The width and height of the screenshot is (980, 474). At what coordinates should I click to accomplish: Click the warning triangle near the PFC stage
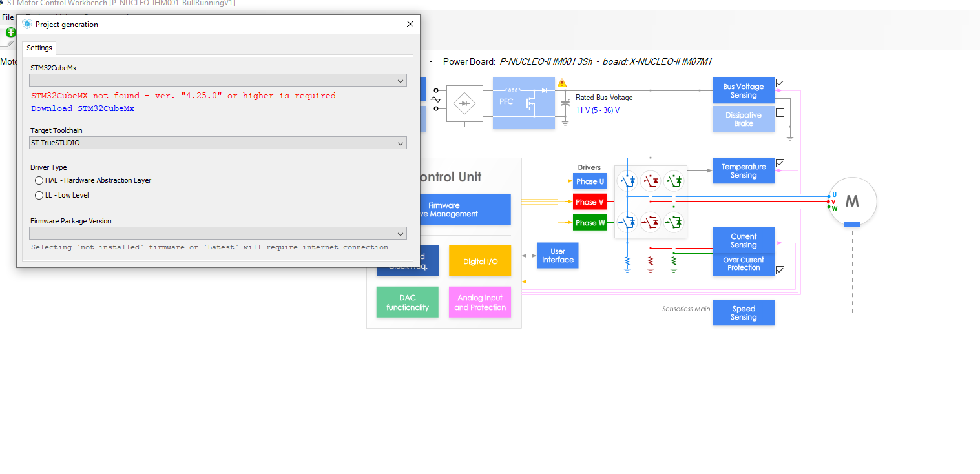coord(561,83)
